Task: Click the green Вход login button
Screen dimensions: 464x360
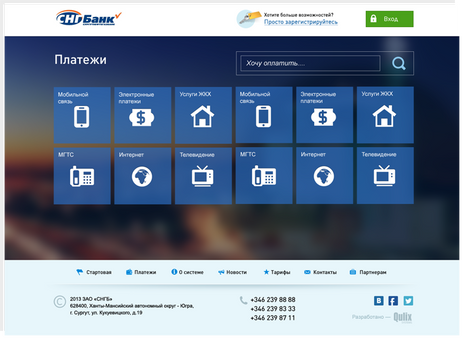Action: click(389, 19)
